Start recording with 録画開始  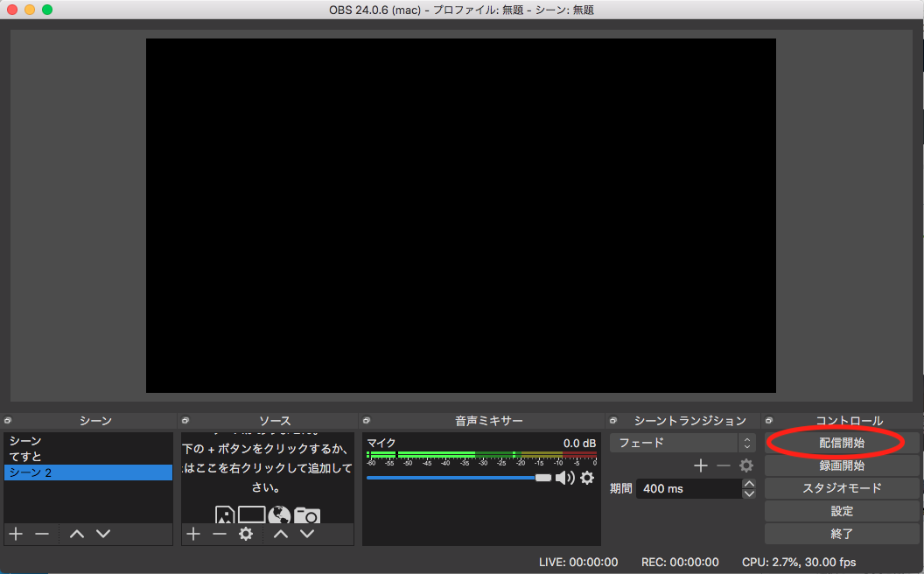(842, 465)
